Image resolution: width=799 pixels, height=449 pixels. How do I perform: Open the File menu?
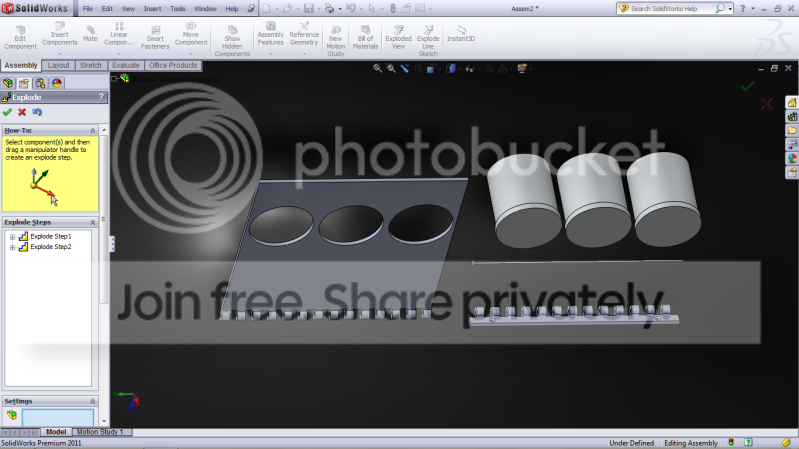pos(88,9)
